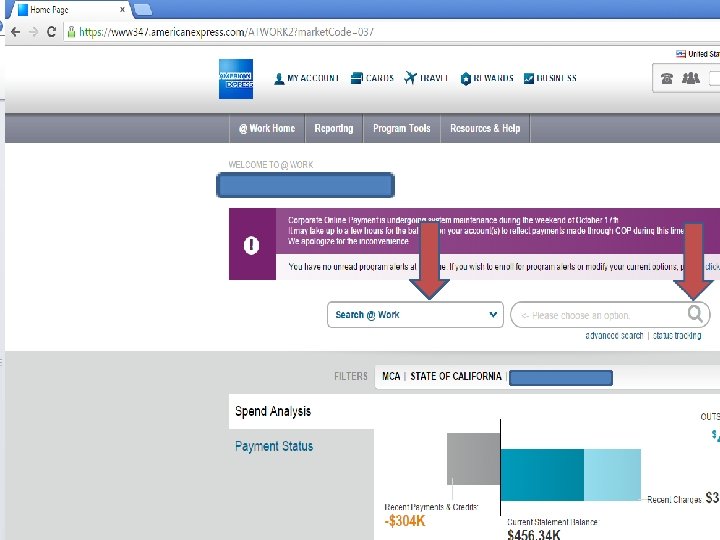Click the $456.34K statement balance value

[534, 535]
